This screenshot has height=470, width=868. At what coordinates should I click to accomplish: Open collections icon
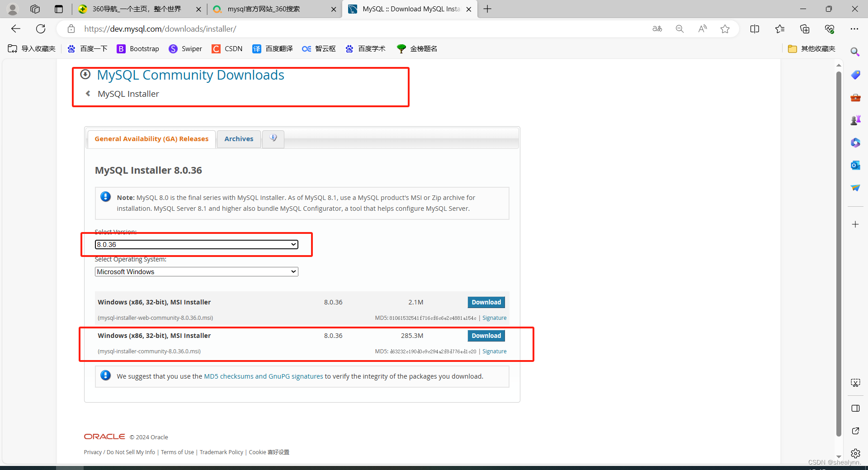click(805, 29)
